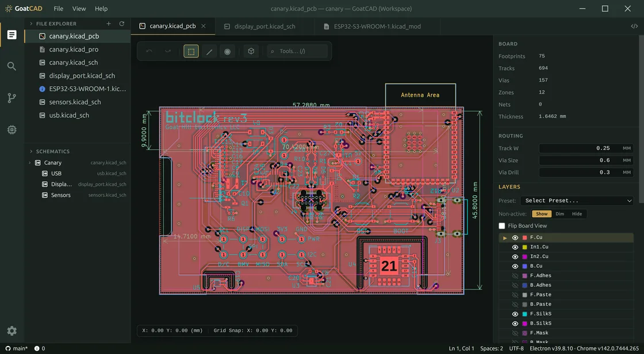Screen dimensions: 644x354
Task: Click the F.SilkS cyan color swatch
Action: click(524, 314)
